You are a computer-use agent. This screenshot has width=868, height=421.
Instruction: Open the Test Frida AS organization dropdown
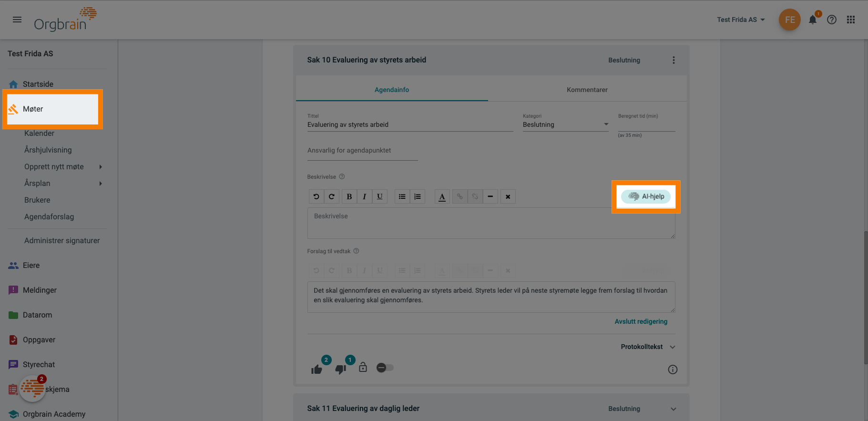pyautogui.click(x=741, y=20)
